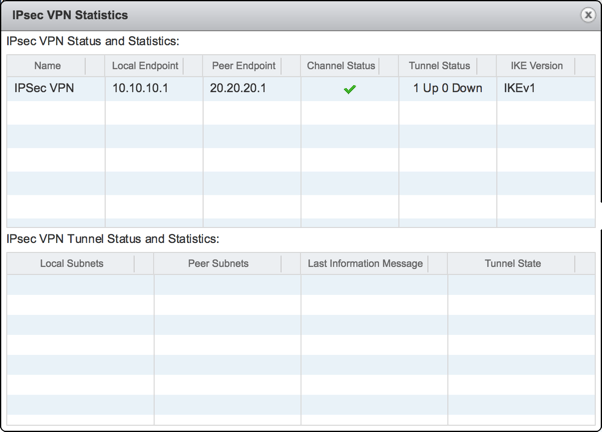Click the IKE Version column header

537,66
